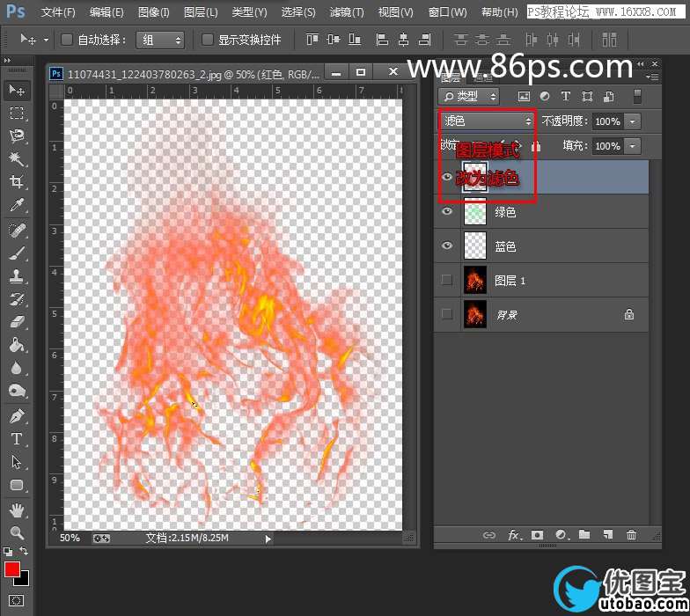The height and width of the screenshot is (616, 690).
Task: Hide the selected top layer
Action: pyautogui.click(x=447, y=177)
